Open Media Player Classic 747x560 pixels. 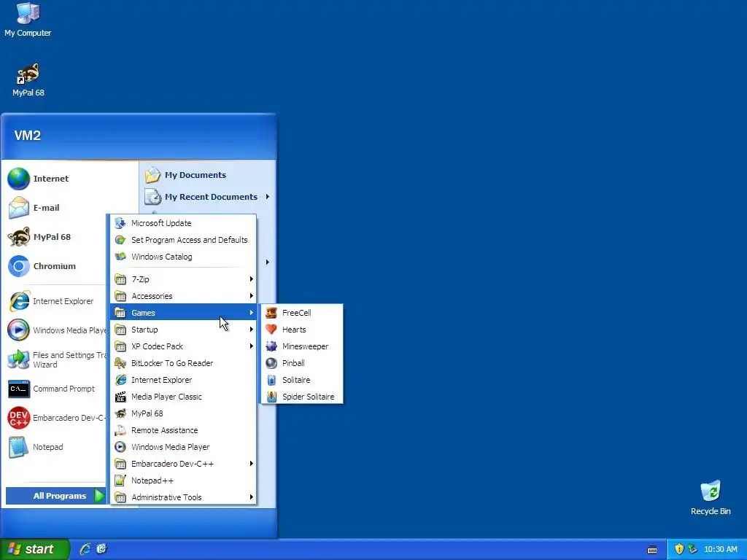(183, 397)
